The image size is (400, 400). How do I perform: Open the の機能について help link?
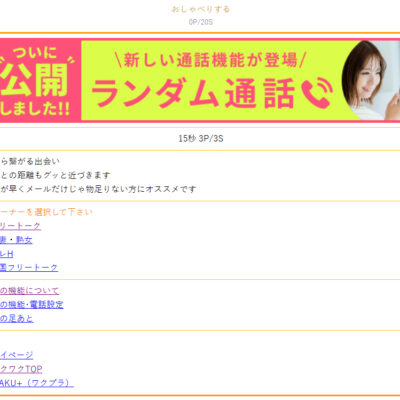point(29,291)
